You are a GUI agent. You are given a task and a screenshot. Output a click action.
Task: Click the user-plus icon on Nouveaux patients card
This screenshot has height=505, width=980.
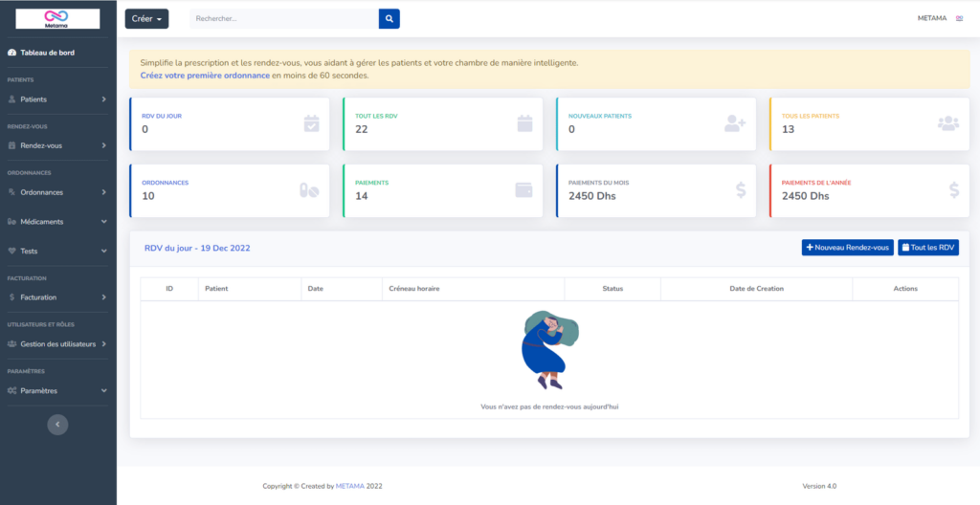(x=735, y=123)
